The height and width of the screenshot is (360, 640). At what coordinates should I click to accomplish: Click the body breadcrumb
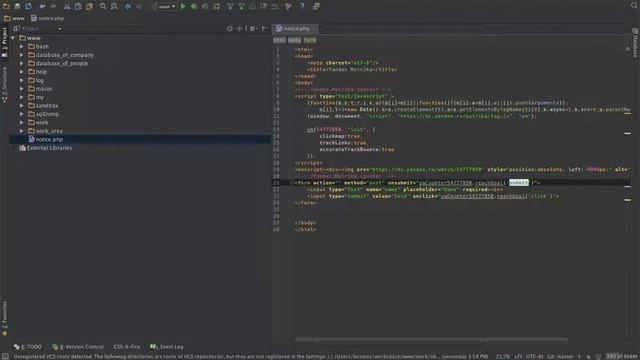pos(294,40)
